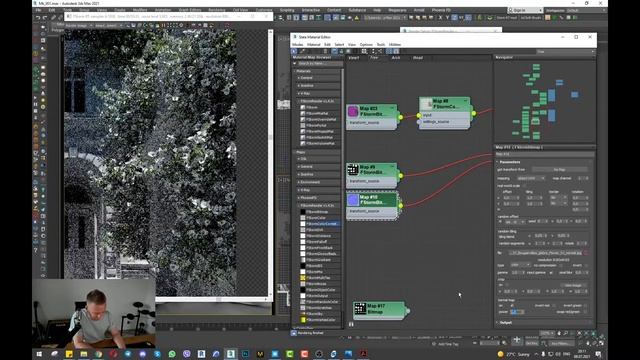The height and width of the screenshot is (360, 640).
Task: Switch to the View1 tab
Action: click(353, 58)
